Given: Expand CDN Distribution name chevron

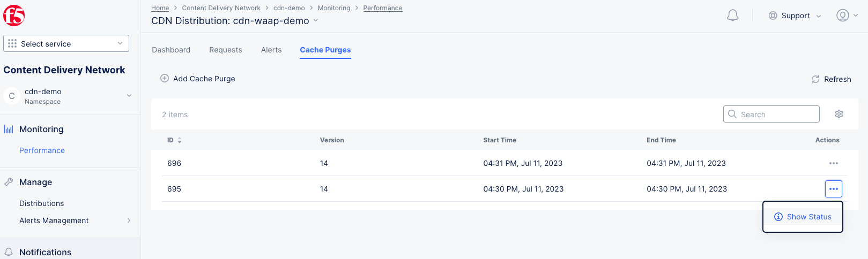Looking at the screenshot, I should [316, 20].
